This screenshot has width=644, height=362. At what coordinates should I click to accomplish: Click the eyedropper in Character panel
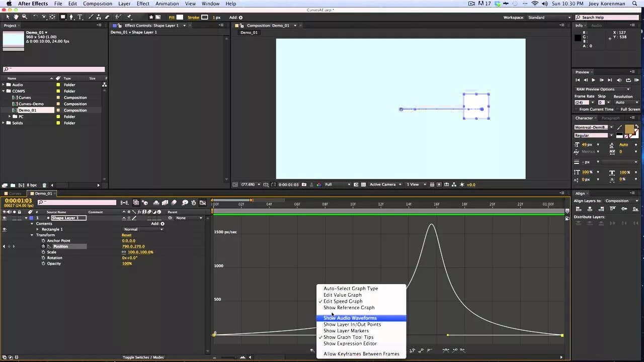(620, 128)
